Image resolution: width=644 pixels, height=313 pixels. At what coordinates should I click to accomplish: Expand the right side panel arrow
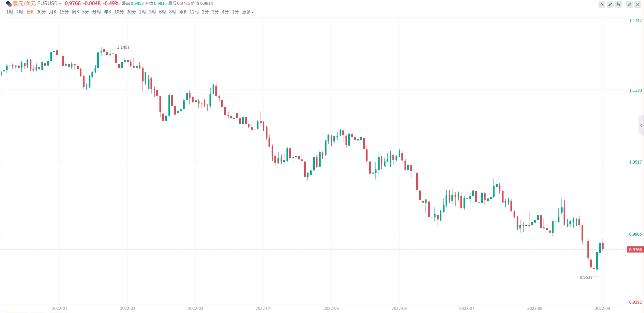pyautogui.click(x=641, y=125)
